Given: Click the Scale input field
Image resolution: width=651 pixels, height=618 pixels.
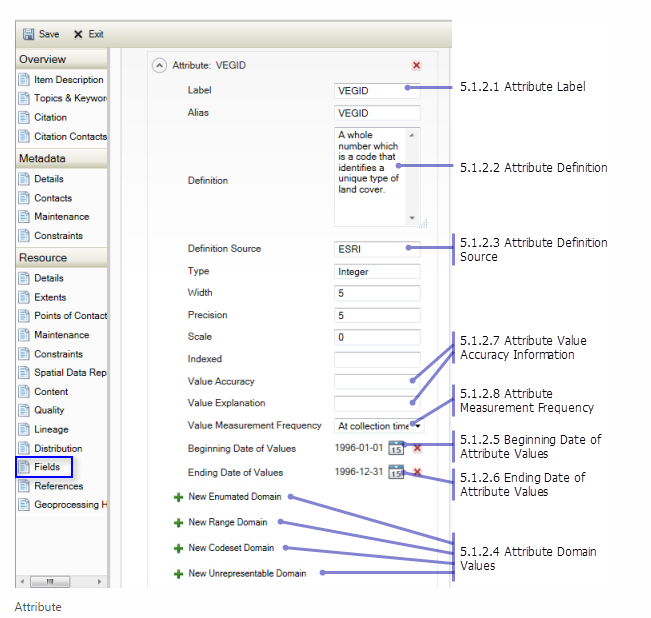Looking at the screenshot, I should pos(377,337).
